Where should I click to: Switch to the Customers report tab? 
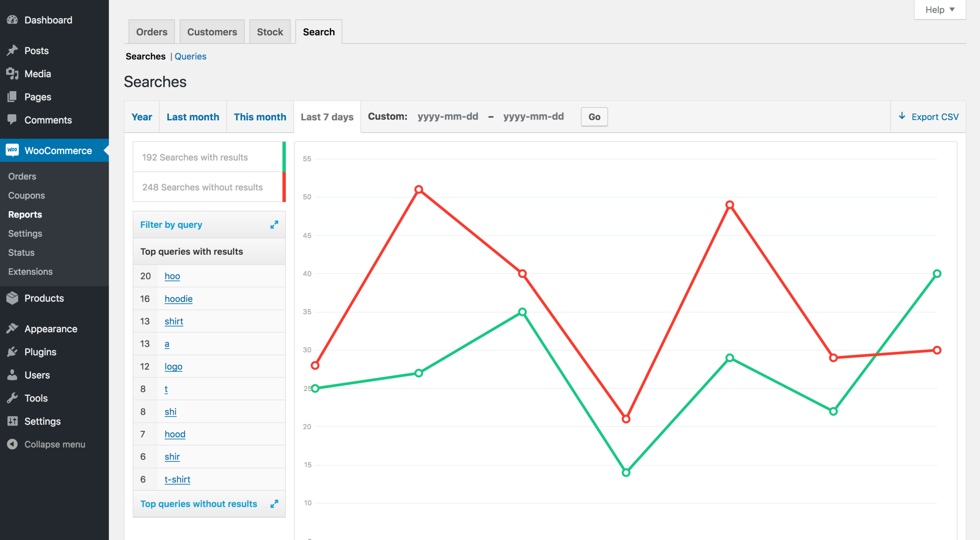212,32
